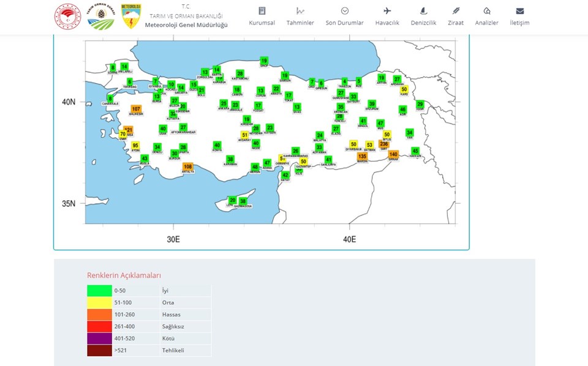Select the green 0-50 İyi swatch
Image resolution: width=588 pixels, height=366 pixels.
point(99,291)
